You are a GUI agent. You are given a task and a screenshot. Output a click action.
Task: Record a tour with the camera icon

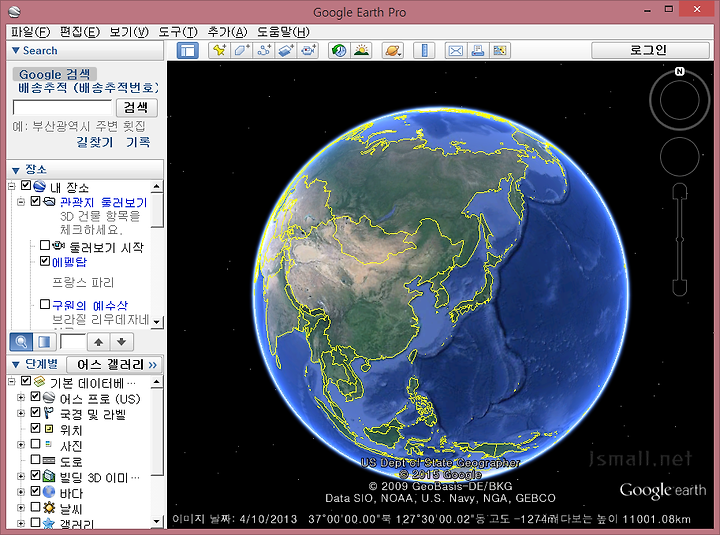[308, 51]
